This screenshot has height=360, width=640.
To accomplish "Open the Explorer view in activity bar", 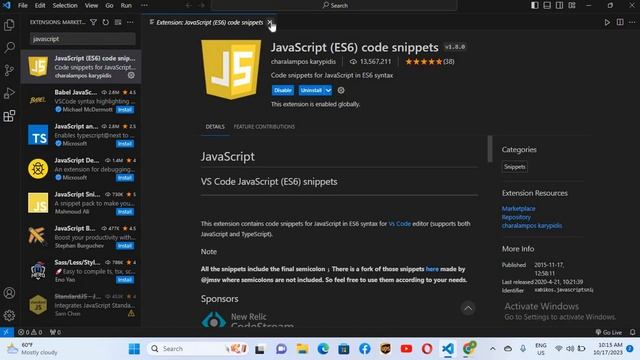I will click(x=9, y=25).
